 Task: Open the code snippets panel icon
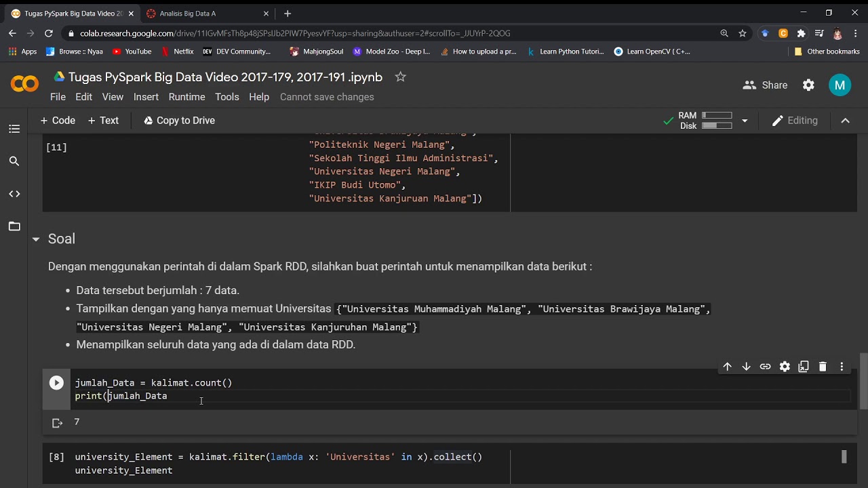(14, 194)
